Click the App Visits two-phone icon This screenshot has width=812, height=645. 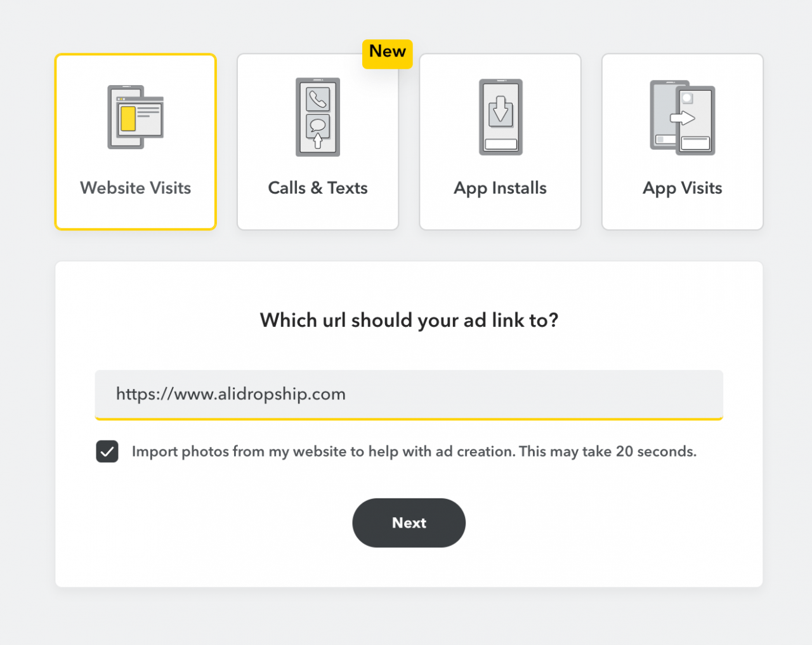tap(683, 117)
